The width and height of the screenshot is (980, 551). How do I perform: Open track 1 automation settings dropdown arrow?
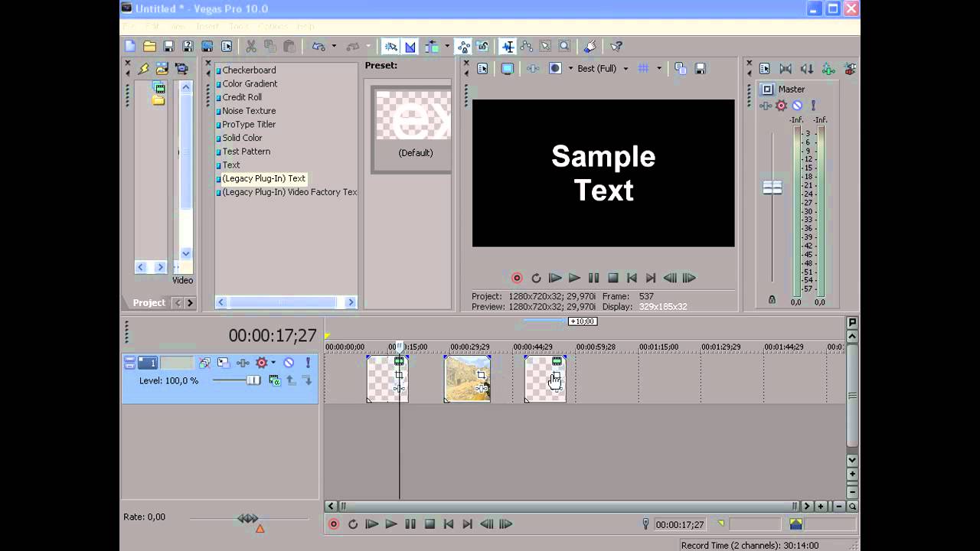tap(273, 363)
